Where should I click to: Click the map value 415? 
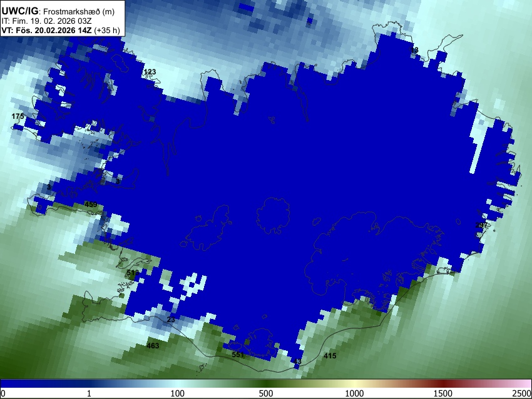coord(330,356)
